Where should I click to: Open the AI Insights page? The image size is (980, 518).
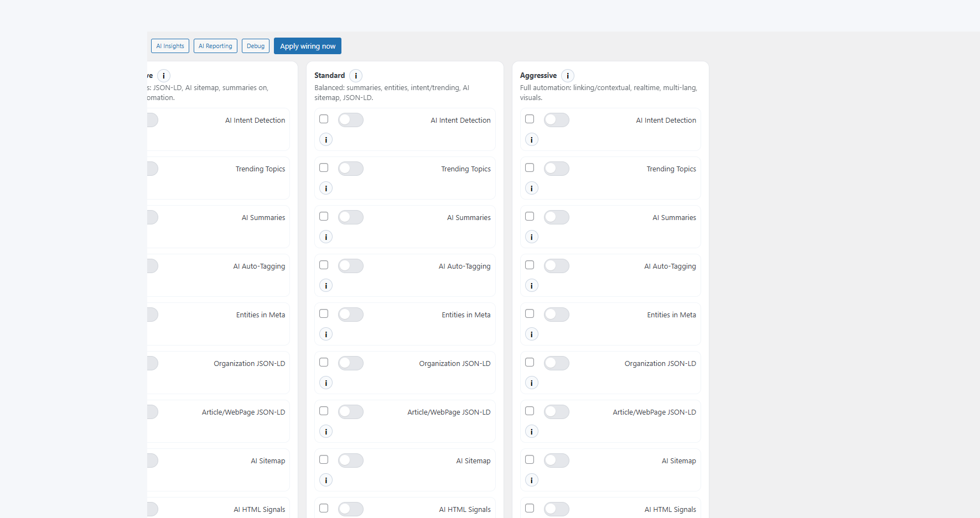pyautogui.click(x=170, y=46)
